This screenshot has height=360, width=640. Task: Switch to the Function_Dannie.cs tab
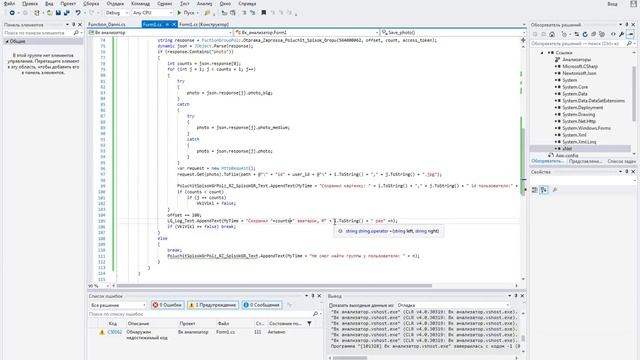(x=107, y=24)
